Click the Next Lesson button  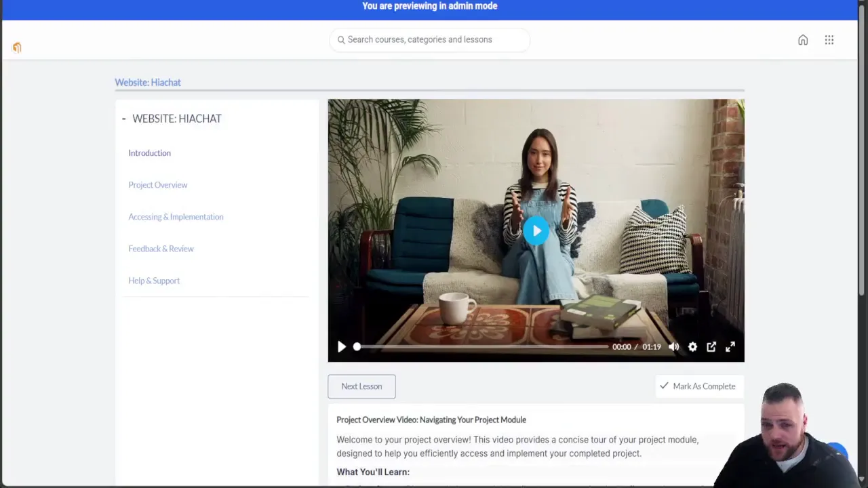click(x=361, y=386)
